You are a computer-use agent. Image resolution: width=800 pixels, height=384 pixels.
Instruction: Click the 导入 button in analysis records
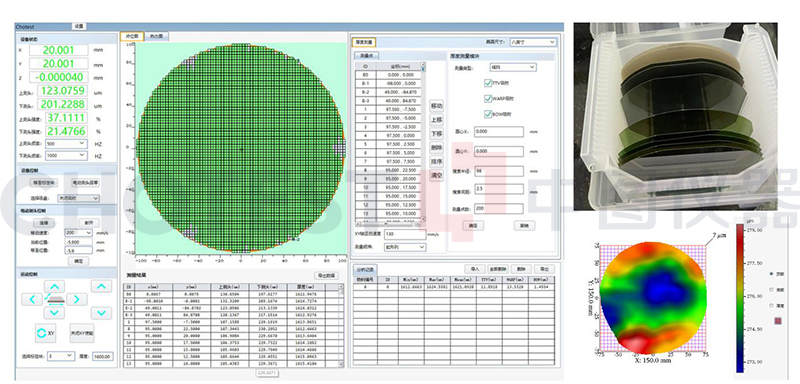coord(474,269)
